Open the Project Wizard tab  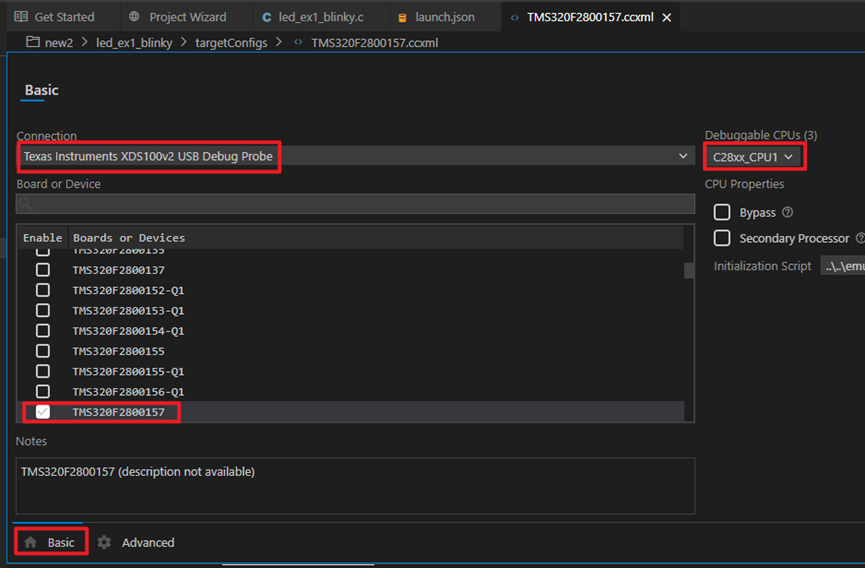coord(188,17)
